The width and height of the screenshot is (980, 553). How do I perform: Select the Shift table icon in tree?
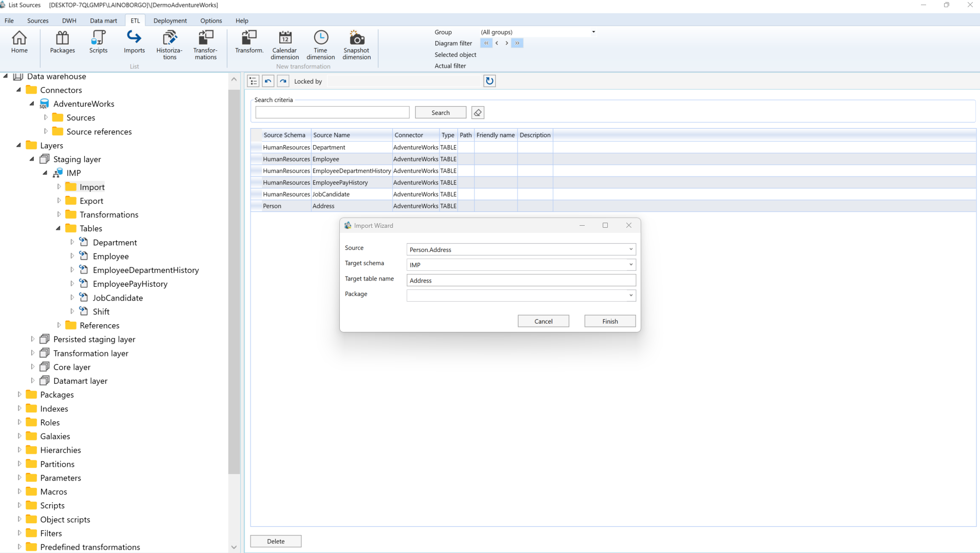point(84,311)
